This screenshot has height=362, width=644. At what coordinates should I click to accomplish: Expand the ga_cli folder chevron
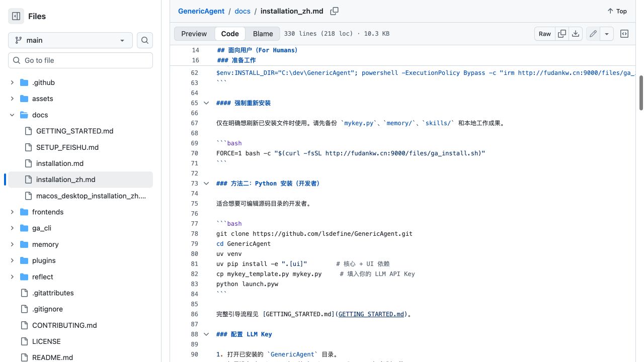coord(12,228)
